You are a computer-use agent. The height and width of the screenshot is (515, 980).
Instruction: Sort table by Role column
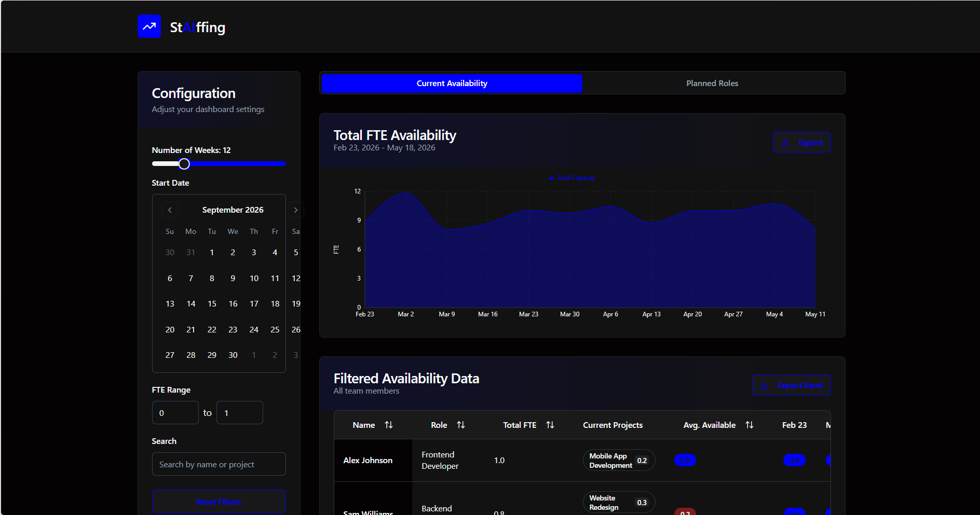[461, 425]
